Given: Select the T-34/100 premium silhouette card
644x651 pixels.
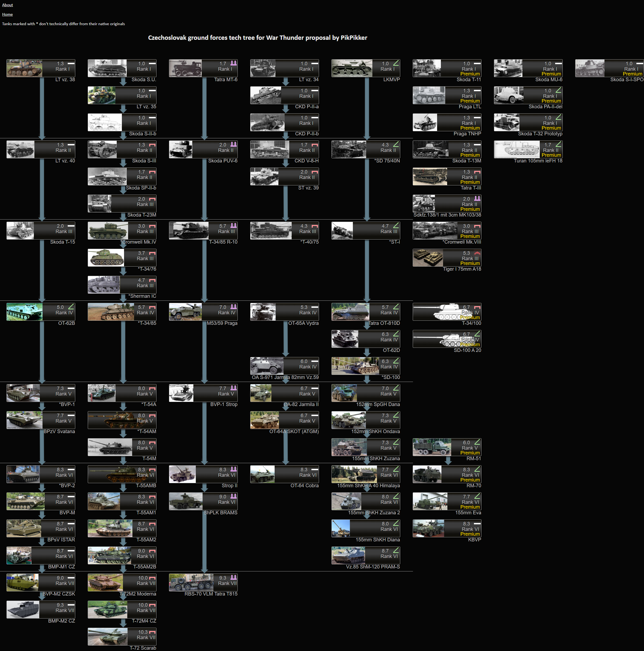Looking at the screenshot, I should [x=447, y=312].
